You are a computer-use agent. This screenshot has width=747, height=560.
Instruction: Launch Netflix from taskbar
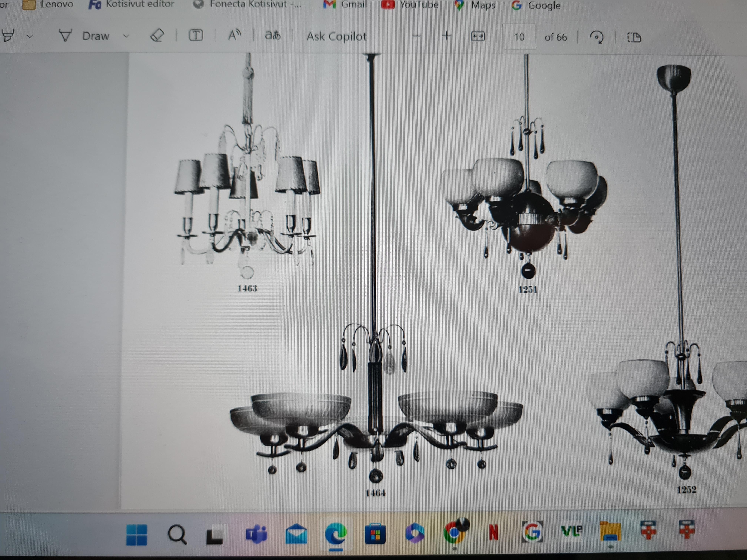[493, 533]
